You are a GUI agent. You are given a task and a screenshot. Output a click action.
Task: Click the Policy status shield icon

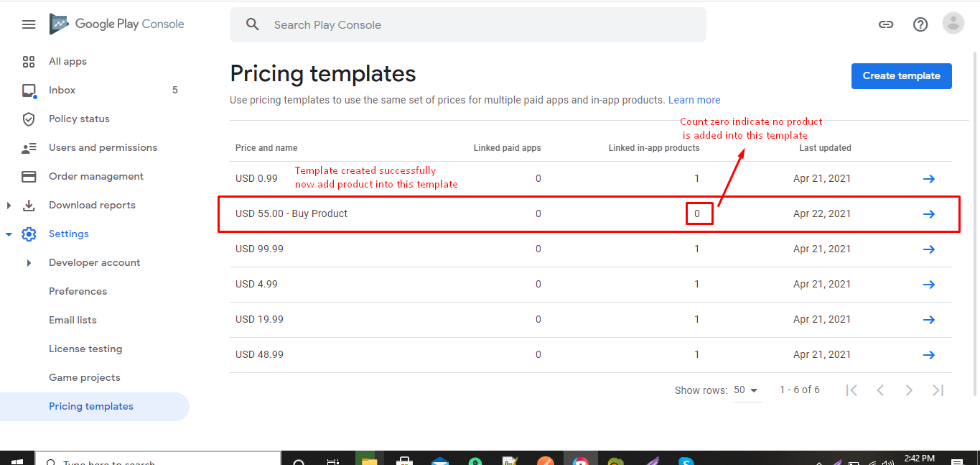[29, 119]
